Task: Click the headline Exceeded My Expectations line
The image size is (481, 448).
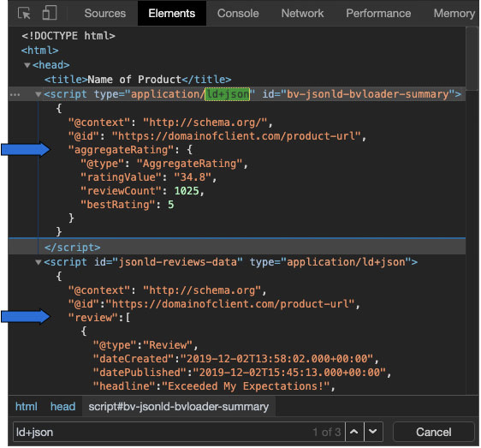Action: [x=214, y=386]
